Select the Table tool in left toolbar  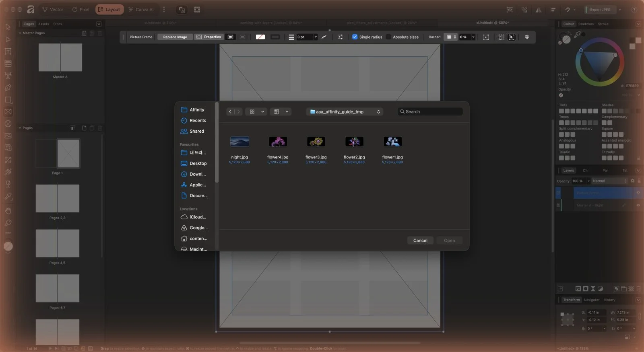point(8,63)
